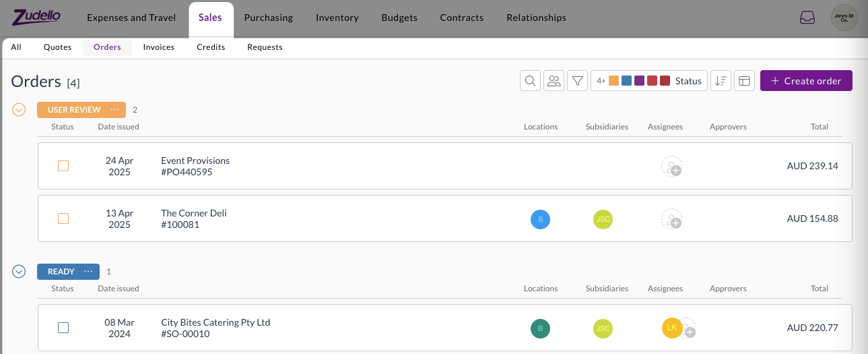Open the funnel filter icon

coord(577,81)
